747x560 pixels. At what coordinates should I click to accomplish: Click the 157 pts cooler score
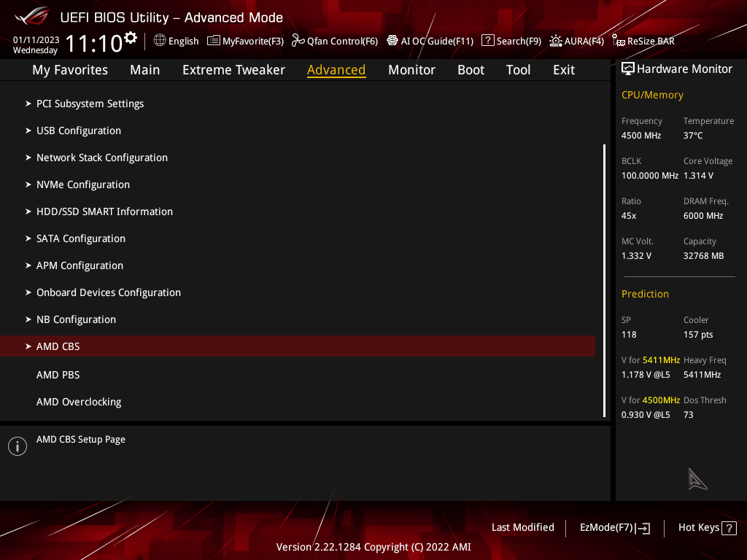(698, 334)
